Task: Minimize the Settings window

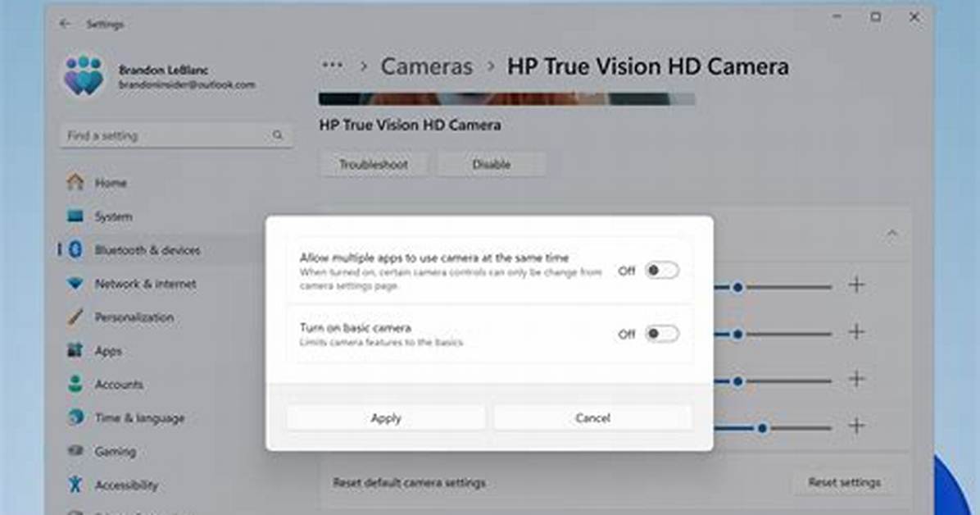Action: pyautogui.click(x=837, y=17)
